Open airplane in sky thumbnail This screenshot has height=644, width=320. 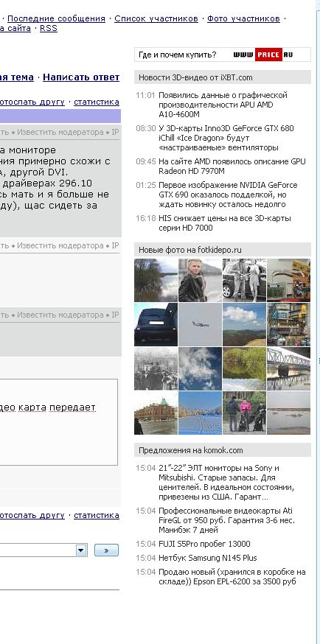(200, 324)
